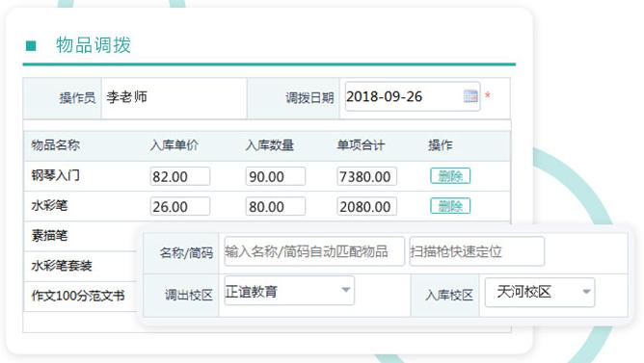This screenshot has width=644, height=363.
Task: Delete the 钢琴入门 row
Action: click(450, 176)
